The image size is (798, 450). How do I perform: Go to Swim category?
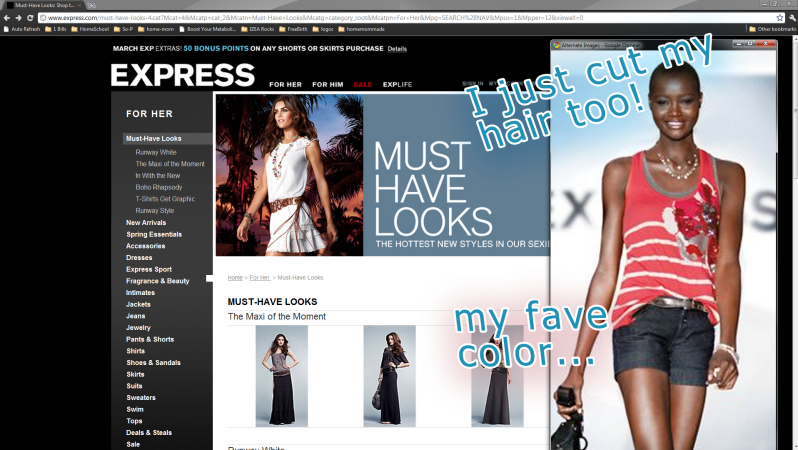[135, 410]
